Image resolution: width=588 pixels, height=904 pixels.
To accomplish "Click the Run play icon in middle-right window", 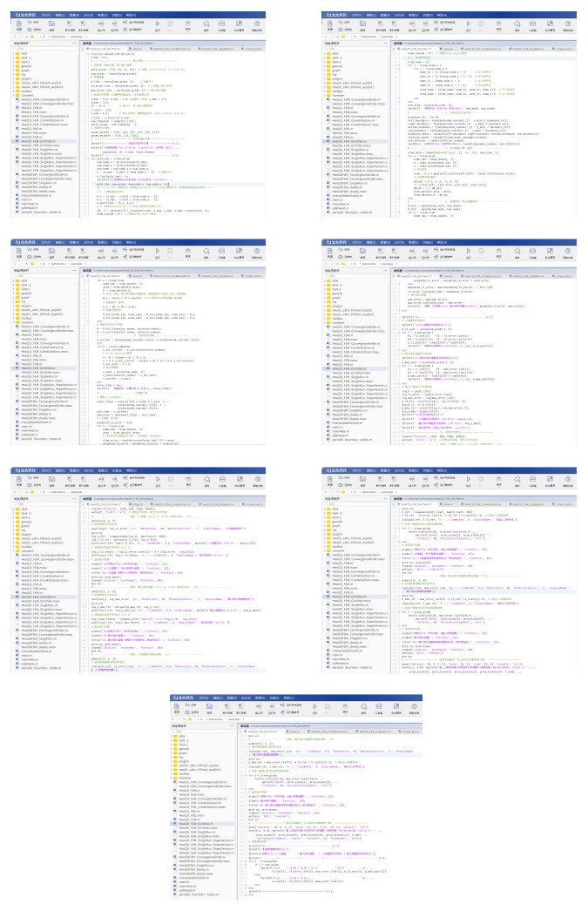I will coord(469,251).
